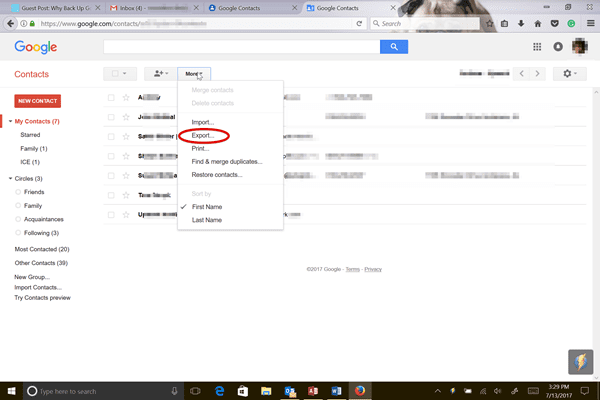Click the Import Contacts link

(x=38, y=287)
